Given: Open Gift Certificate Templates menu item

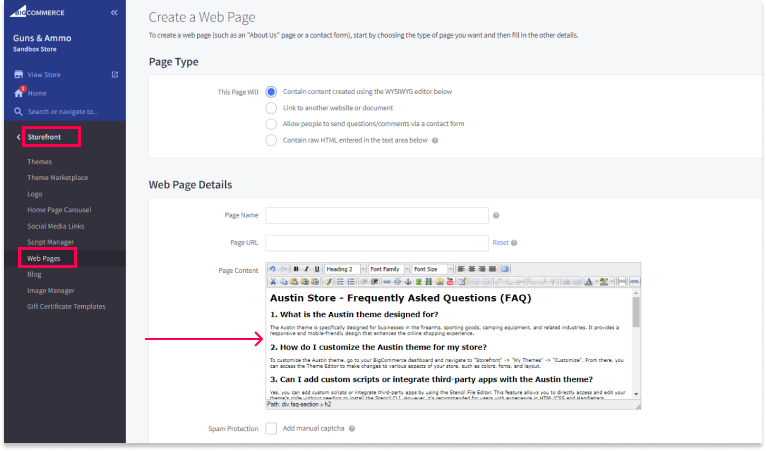Looking at the screenshot, I should coord(66,307).
